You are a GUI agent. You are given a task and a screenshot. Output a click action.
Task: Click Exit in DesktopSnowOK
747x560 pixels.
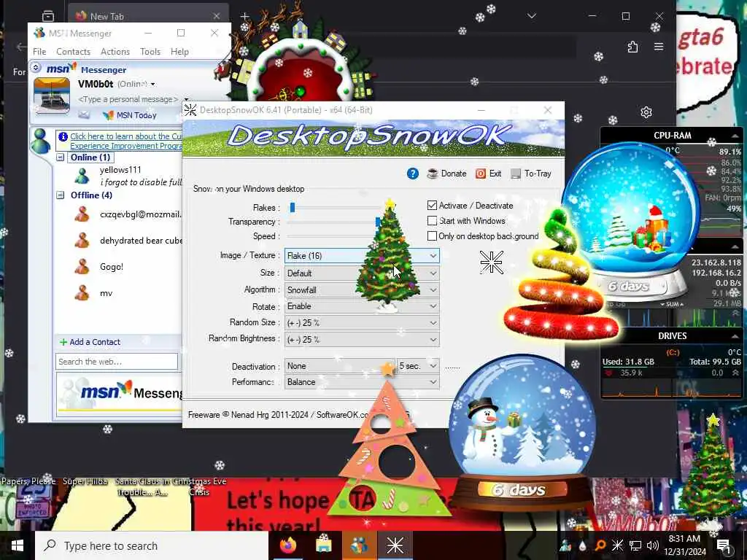click(x=488, y=174)
